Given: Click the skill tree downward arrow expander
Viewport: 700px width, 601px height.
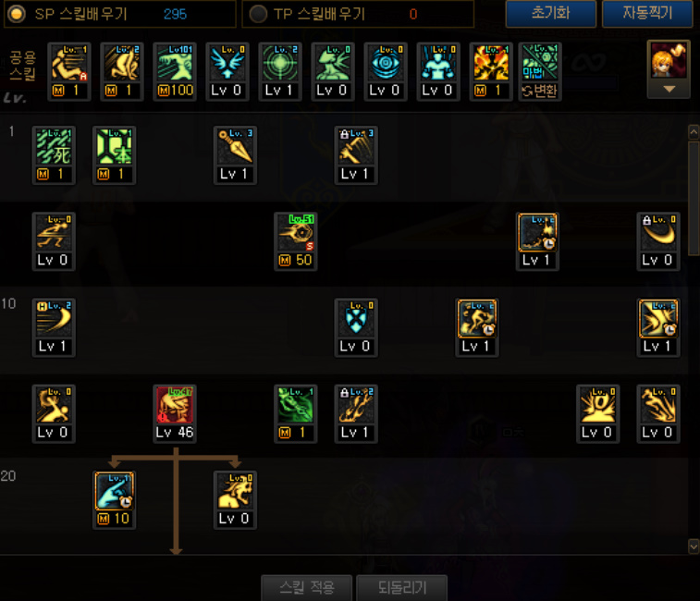Looking at the screenshot, I should tap(176, 550).
